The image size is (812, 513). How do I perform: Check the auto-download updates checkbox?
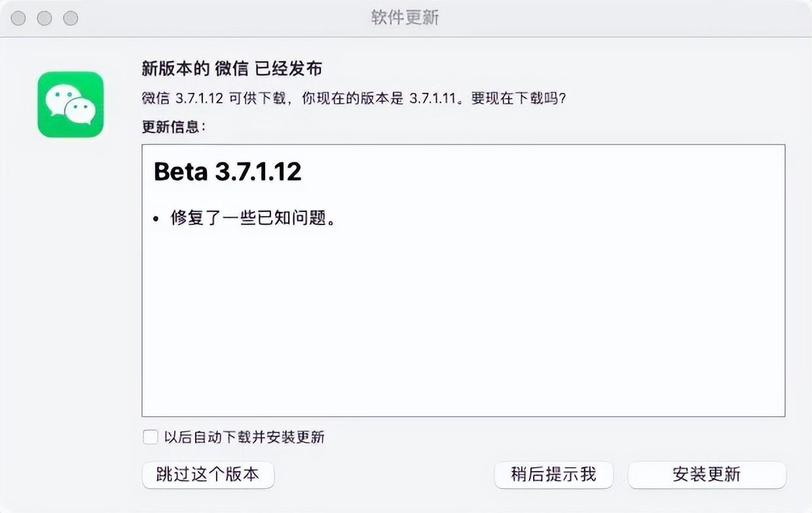pos(151,437)
